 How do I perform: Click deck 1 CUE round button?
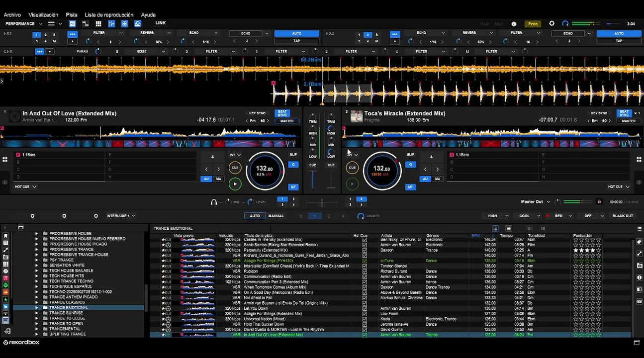[235, 168]
